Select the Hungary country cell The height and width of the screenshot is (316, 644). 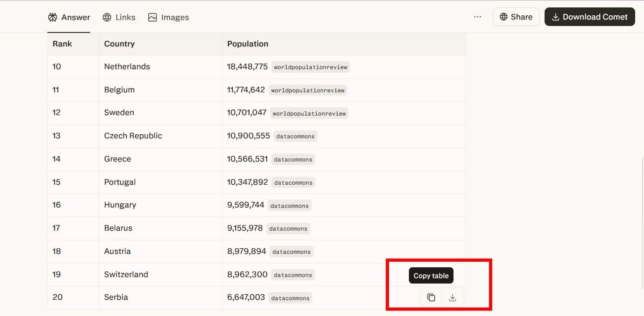tap(161, 205)
